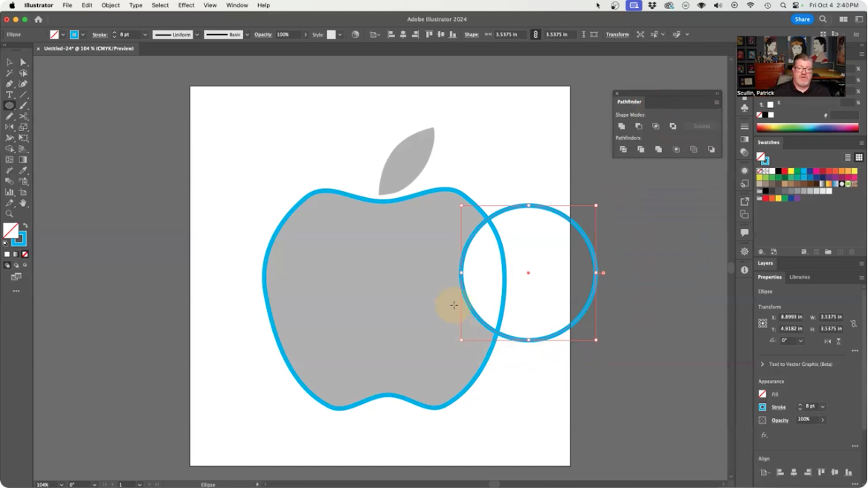Click Trim pathfinder icon
868x488 pixels.
click(x=640, y=150)
